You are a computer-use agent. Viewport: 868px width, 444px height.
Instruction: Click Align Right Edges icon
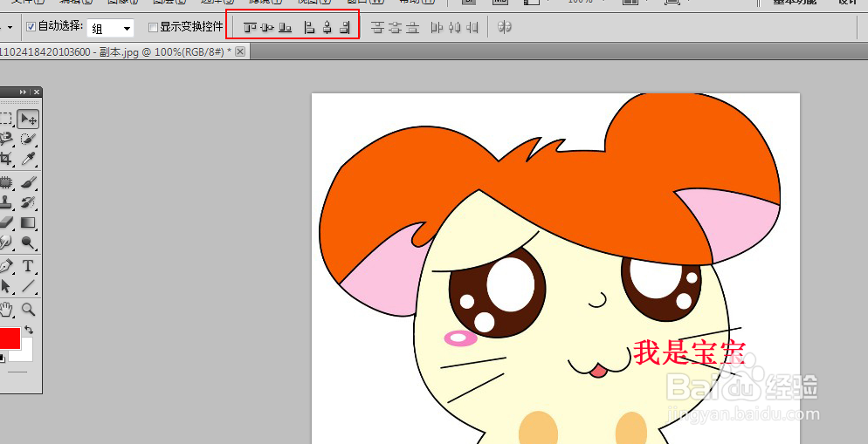pyautogui.click(x=346, y=27)
